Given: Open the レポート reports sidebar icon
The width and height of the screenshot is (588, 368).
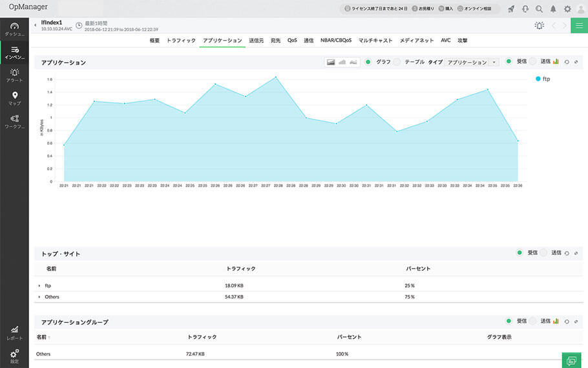Looking at the screenshot, I should (x=14, y=332).
